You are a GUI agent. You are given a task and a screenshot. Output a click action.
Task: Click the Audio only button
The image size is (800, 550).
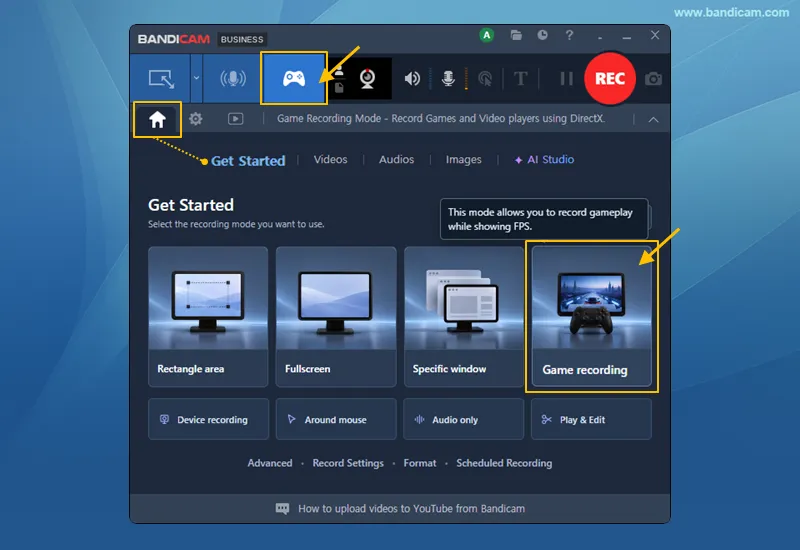click(x=463, y=419)
